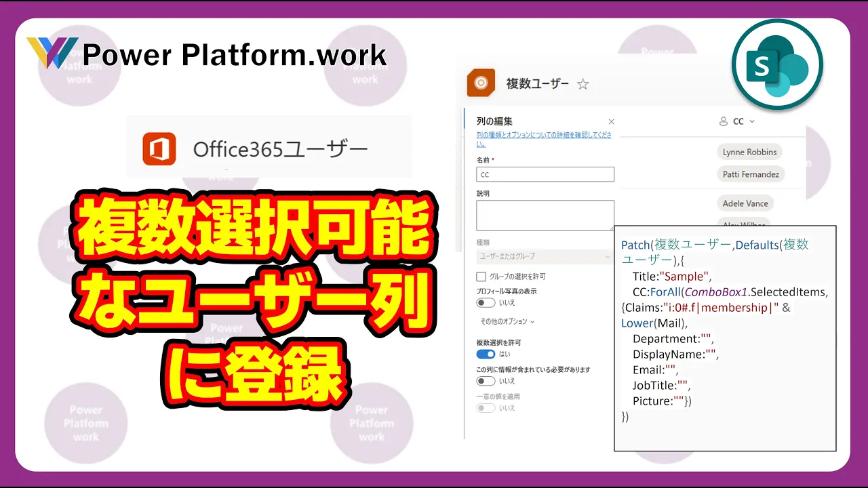Viewport: 868px width, 488px height.
Task: Click the 説明 description text area
Action: pyautogui.click(x=545, y=216)
